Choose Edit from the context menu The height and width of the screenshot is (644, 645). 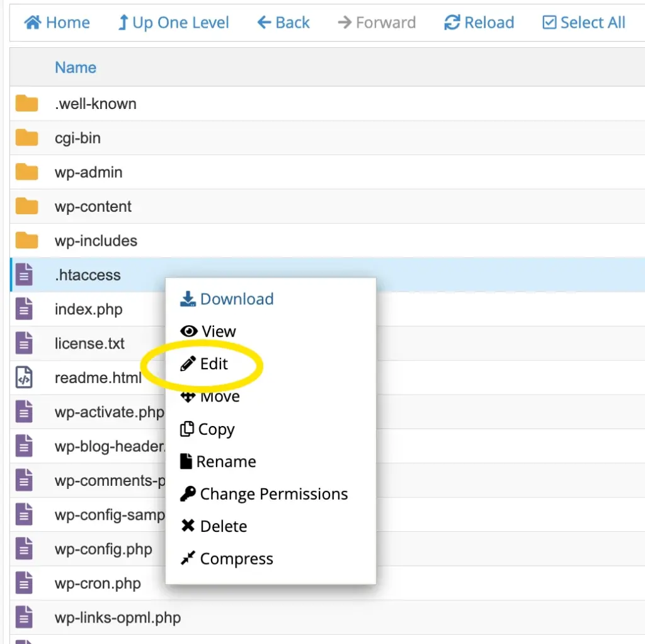click(204, 364)
